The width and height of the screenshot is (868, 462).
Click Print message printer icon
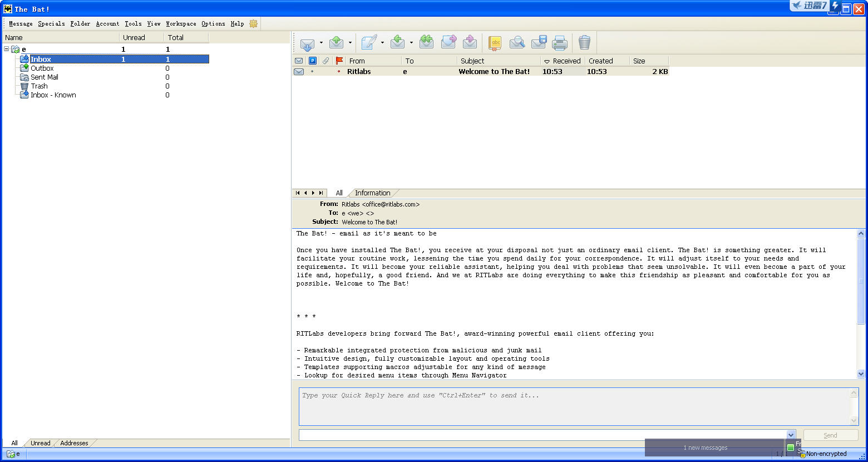(560, 43)
